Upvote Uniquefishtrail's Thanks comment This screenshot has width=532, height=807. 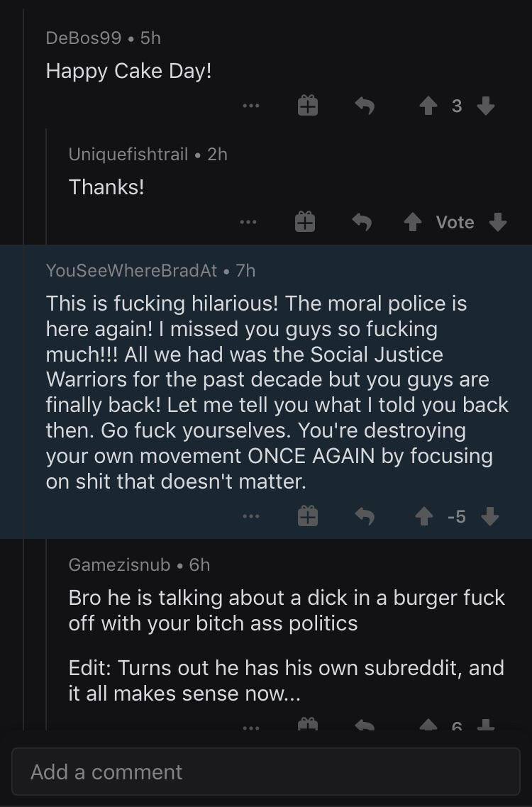click(x=413, y=223)
